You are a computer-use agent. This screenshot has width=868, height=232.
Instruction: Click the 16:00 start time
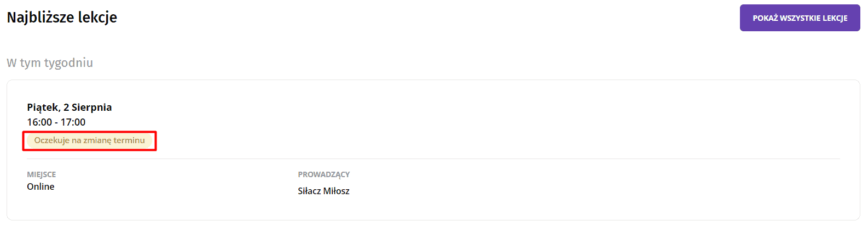pyautogui.click(x=39, y=122)
